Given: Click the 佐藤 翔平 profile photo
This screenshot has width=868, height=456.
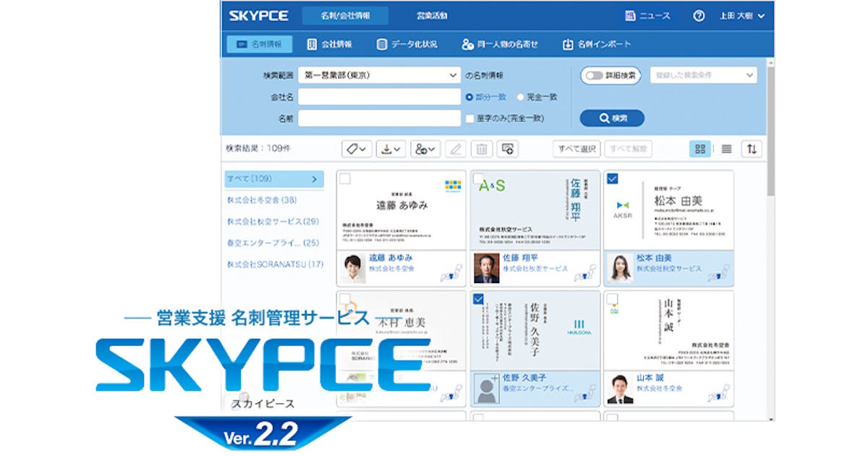Looking at the screenshot, I should click(486, 269).
